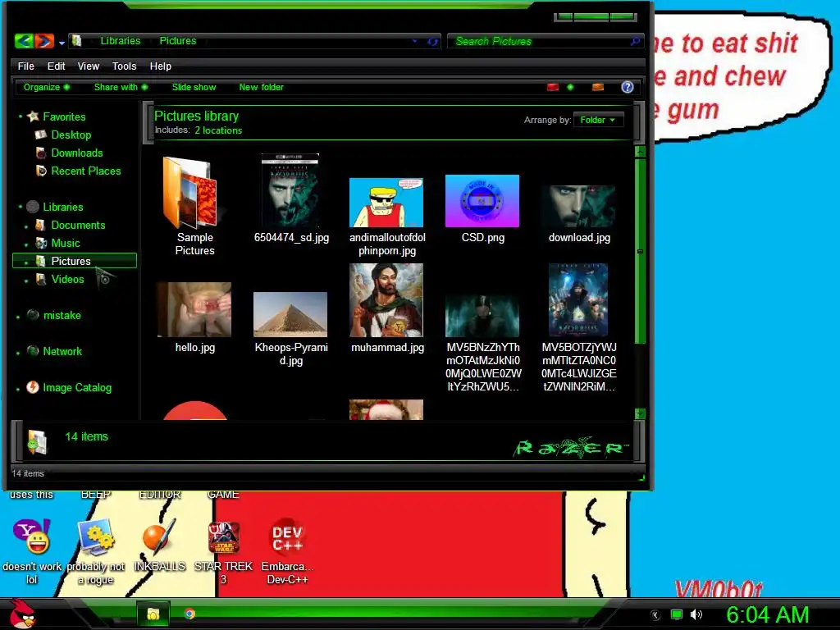Collapse the Libraries tree node
840x630 pixels.
coord(21,207)
